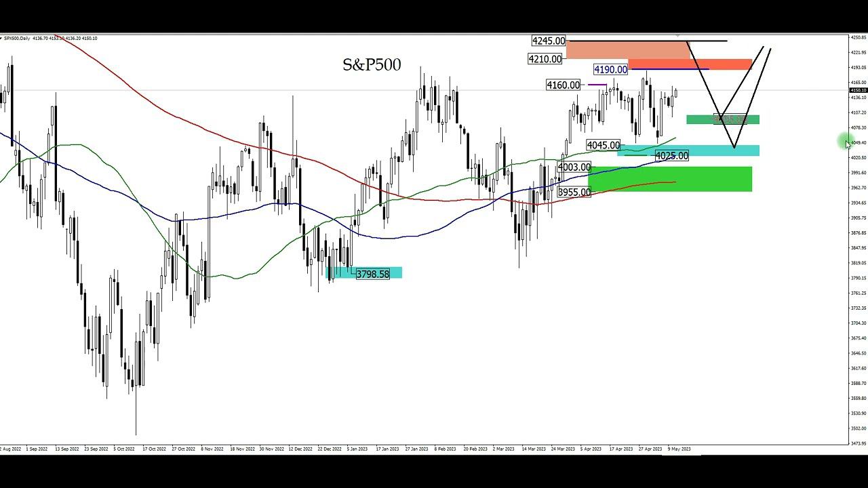Select the 4210.00 price label

pos(545,59)
